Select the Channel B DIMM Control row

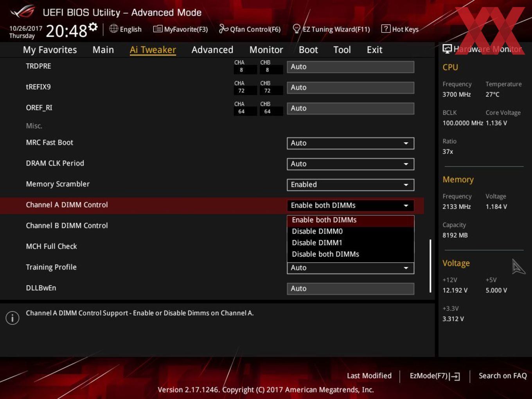click(212, 226)
